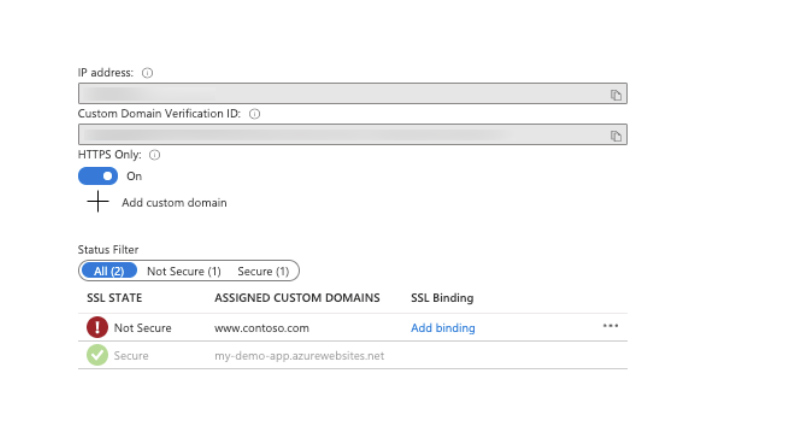Turn off the HTTPS Only toggle
This screenshot has width=800, height=444.
point(98,176)
